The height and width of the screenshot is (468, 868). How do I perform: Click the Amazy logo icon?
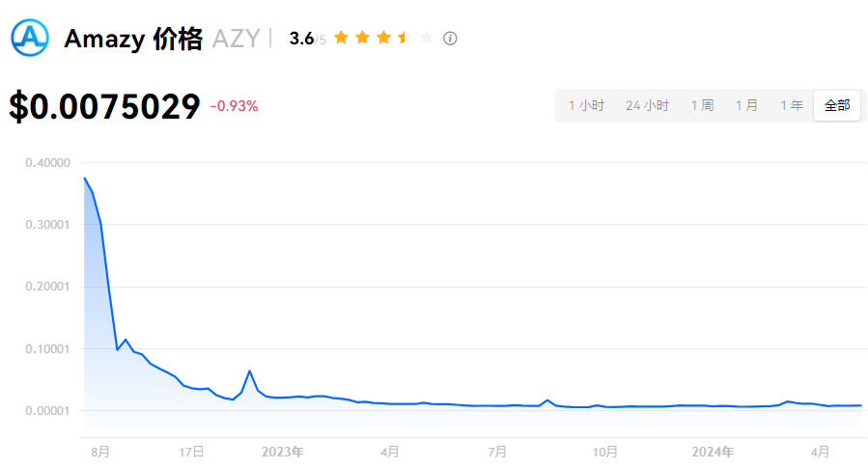[x=29, y=37]
